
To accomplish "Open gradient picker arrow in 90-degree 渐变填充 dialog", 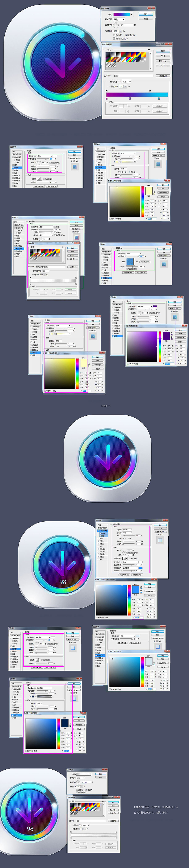I will click(132, 15).
